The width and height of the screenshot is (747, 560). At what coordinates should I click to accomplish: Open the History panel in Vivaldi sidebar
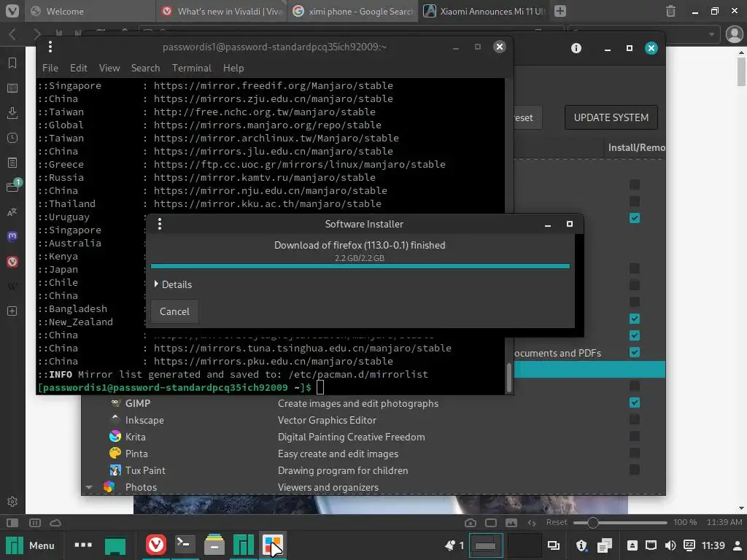click(x=12, y=138)
